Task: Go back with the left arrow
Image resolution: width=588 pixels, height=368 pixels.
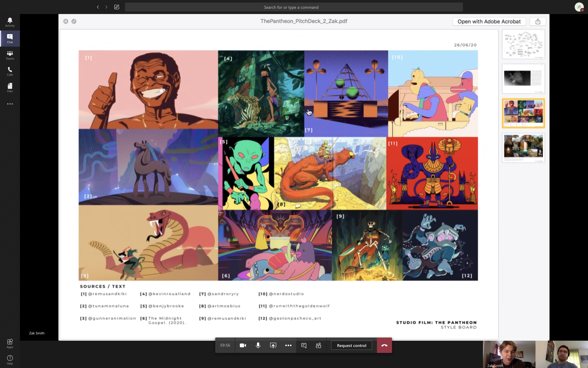Action: (98, 7)
